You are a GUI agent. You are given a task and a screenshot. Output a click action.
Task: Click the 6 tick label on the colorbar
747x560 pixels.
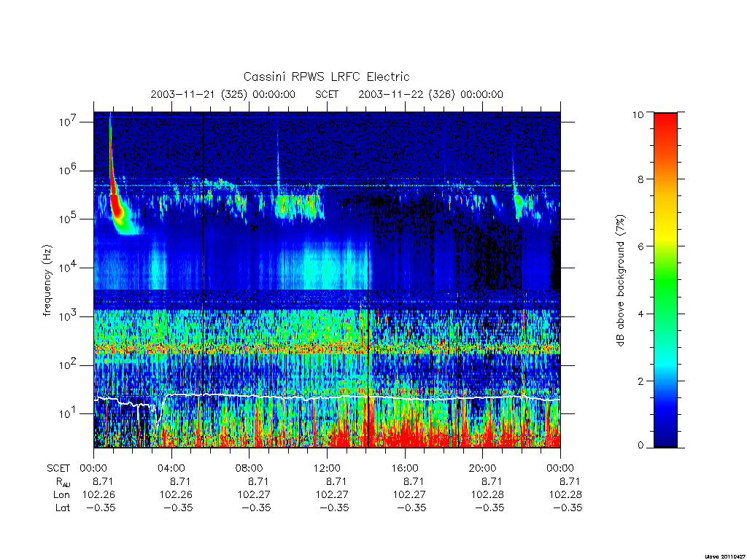(x=640, y=246)
